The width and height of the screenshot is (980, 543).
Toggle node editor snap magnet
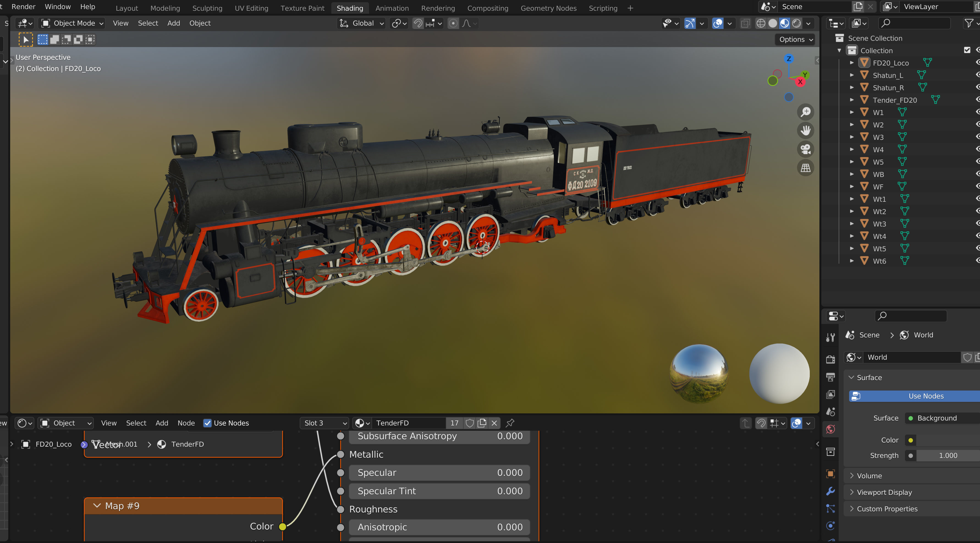pyautogui.click(x=761, y=423)
